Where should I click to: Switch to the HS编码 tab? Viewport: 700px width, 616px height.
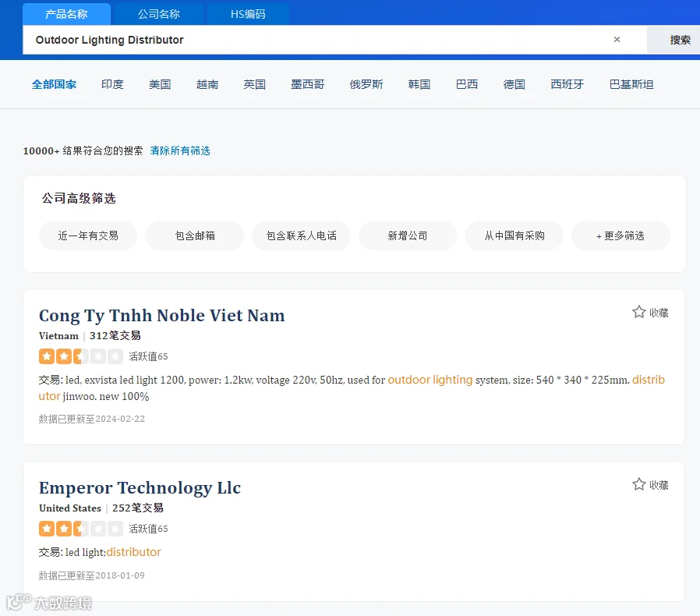pyautogui.click(x=248, y=14)
